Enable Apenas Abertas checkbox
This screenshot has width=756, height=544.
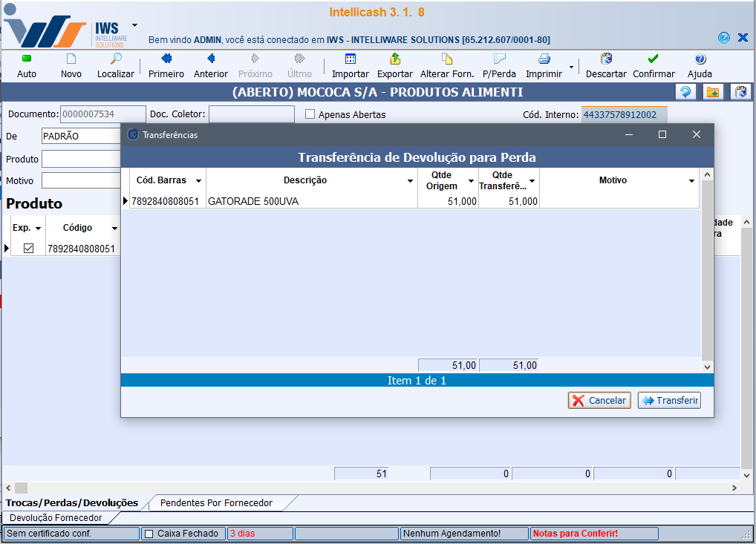coord(311,115)
